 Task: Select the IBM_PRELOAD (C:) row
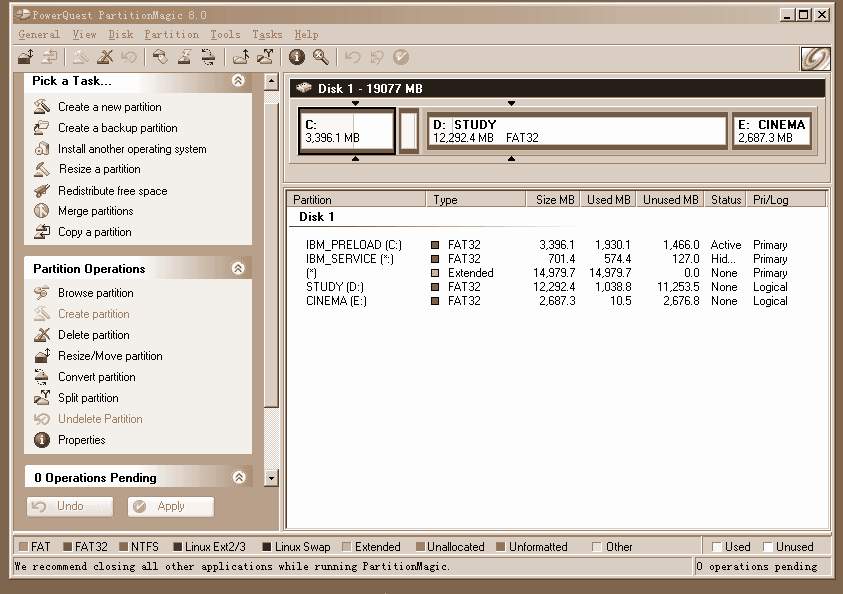click(547, 245)
